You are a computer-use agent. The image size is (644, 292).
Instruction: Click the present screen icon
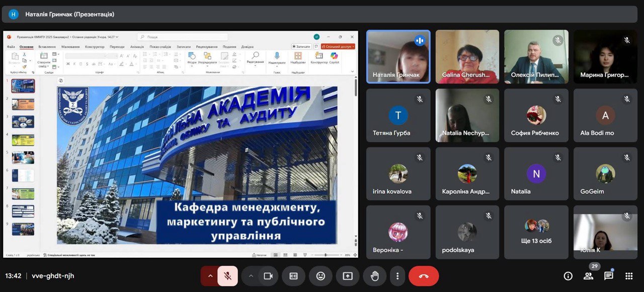pos(348,276)
